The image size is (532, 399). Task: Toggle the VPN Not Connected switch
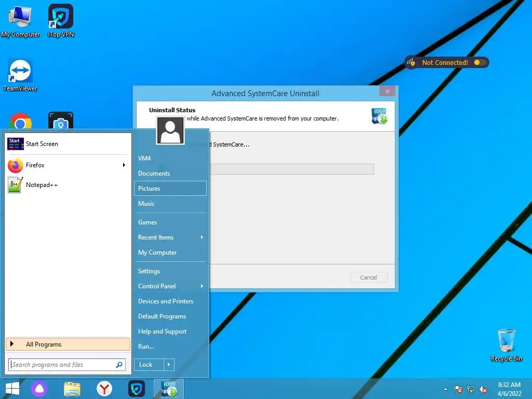[x=480, y=62]
